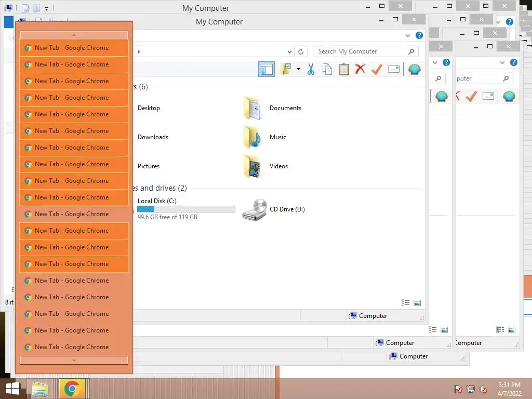532x399 pixels.
Task: Switch front window to large icons view button
Action: pyautogui.click(x=417, y=303)
